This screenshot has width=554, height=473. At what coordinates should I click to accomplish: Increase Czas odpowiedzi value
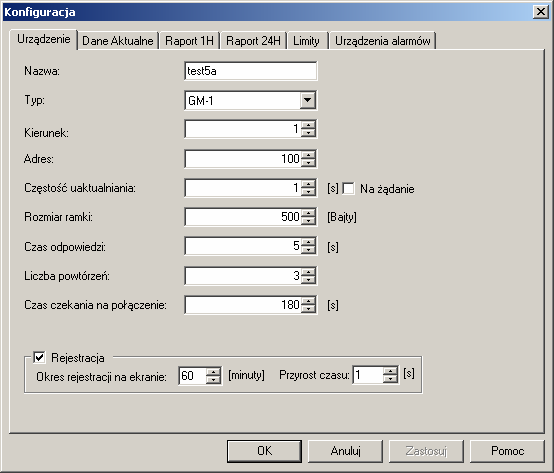point(308,242)
